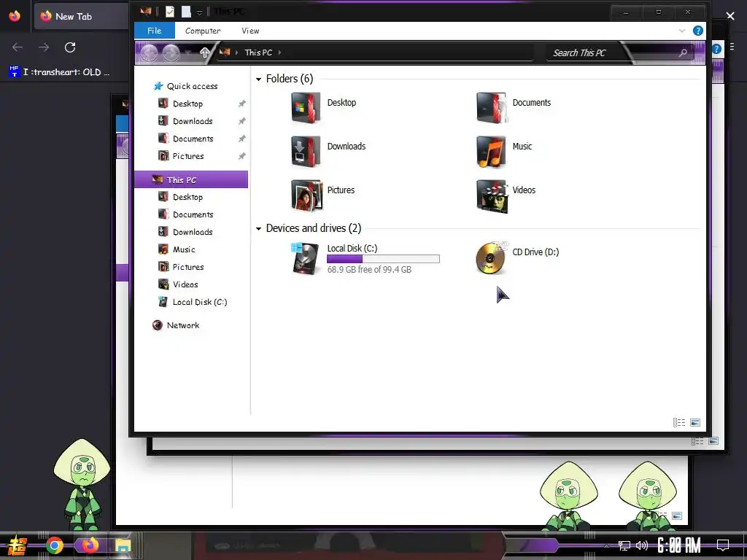Open File Explorer taskbar button
This screenshot has width=747, height=560.
point(123,545)
